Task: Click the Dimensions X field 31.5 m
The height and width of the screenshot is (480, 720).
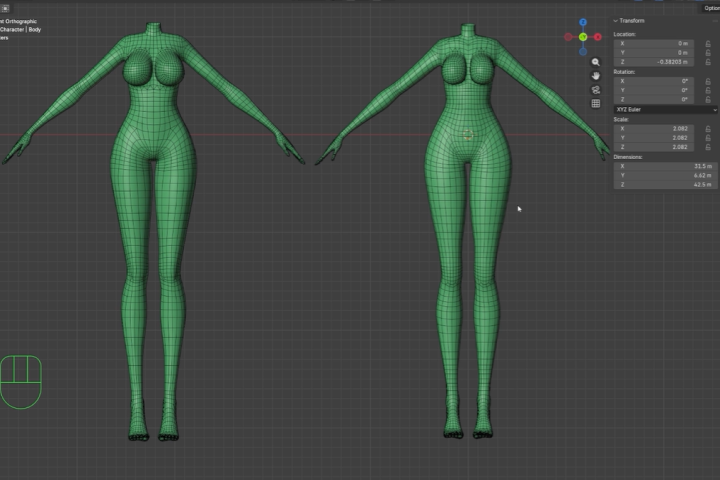Action: (666, 166)
